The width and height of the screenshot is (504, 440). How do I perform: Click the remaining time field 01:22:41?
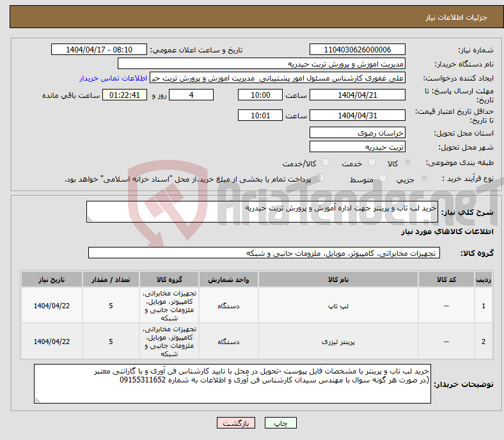click(x=125, y=95)
